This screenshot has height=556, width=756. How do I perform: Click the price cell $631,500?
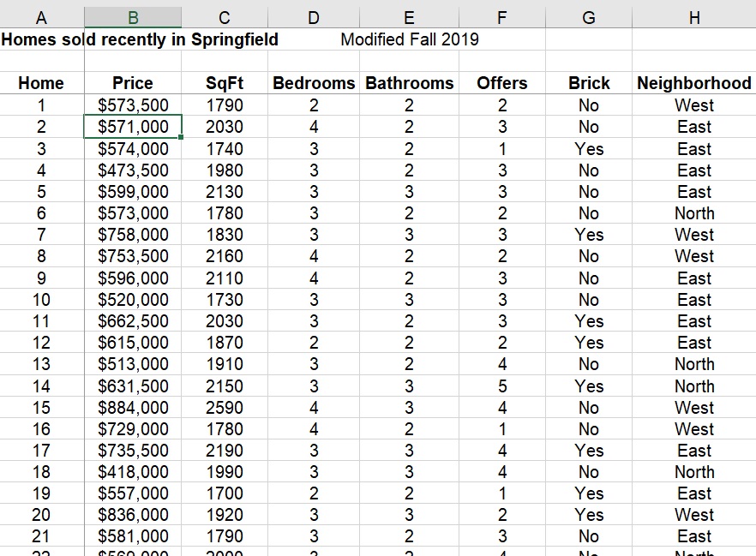pyautogui.click(x=133, y=386)
